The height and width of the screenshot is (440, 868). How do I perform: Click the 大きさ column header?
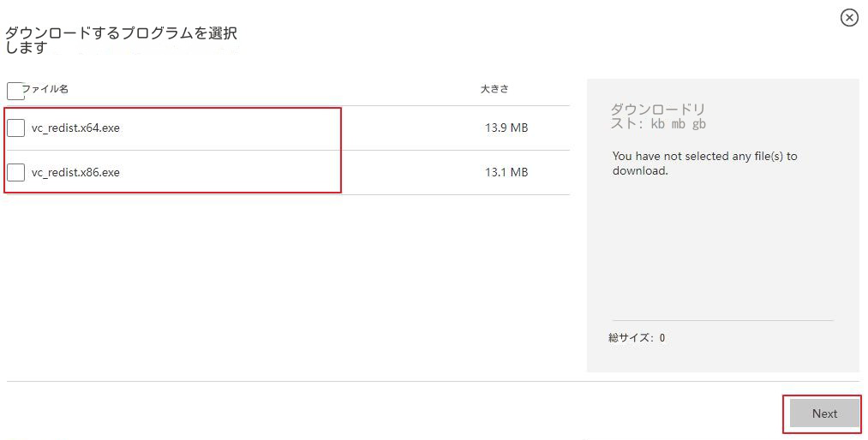click(x=494, y=89)
